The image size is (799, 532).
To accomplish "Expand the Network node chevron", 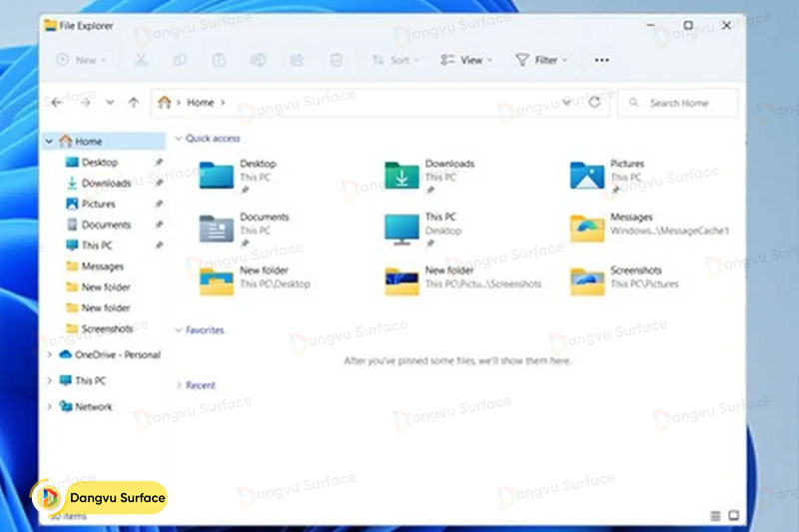I will pyautogui.click(x=49, y=407).
